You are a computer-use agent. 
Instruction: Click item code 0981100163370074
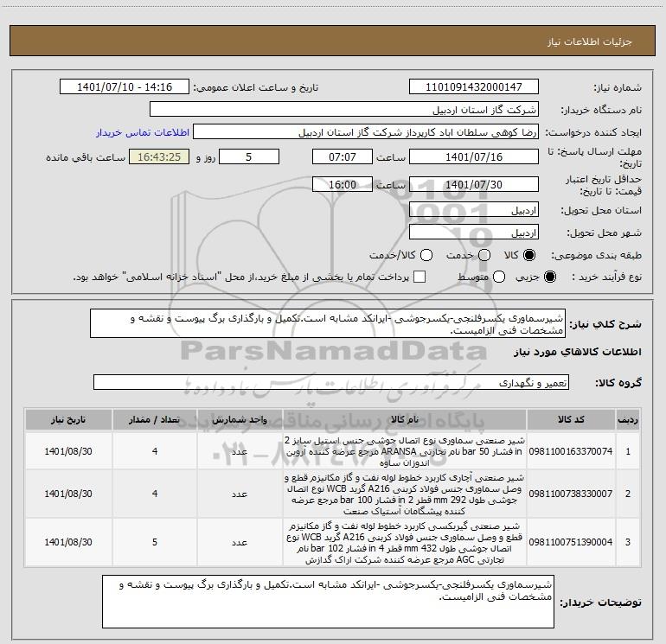tap(571, 451)
